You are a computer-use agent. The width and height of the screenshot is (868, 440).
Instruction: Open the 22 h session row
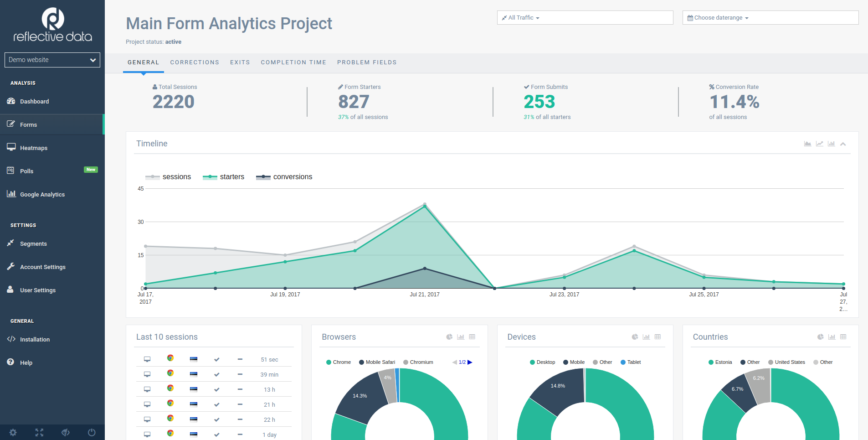pyautogui.click(x=214, y=419)
